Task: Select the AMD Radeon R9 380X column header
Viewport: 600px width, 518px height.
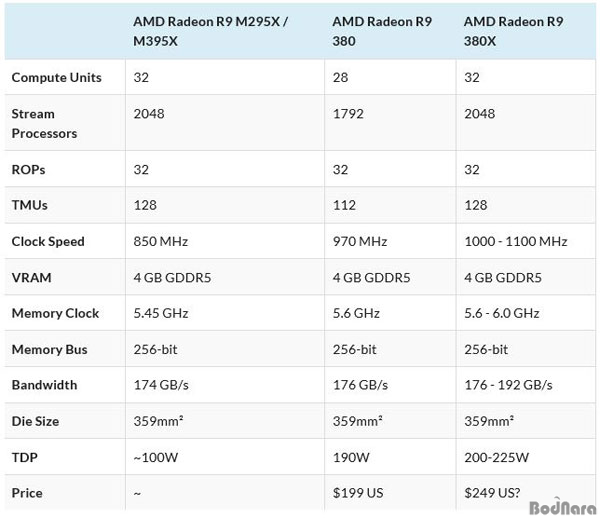Action: tap(514, 31)
